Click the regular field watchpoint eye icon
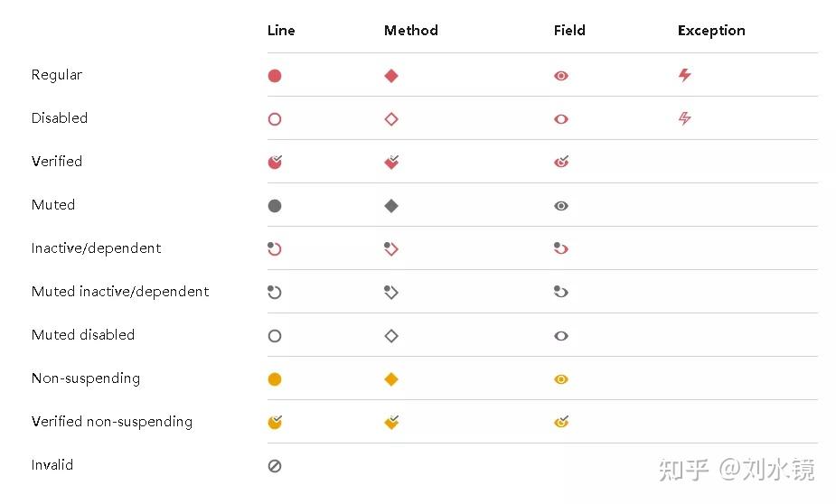 point(561,77)
